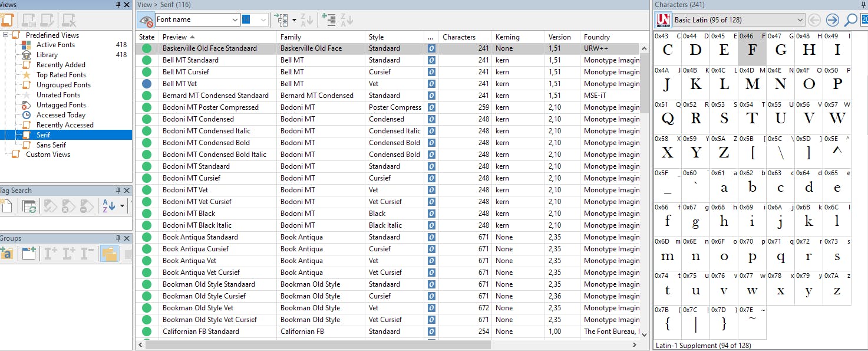Toggle the stacked folders view button
The width and height of the screenshot is (868, 351).
(109, 254)
